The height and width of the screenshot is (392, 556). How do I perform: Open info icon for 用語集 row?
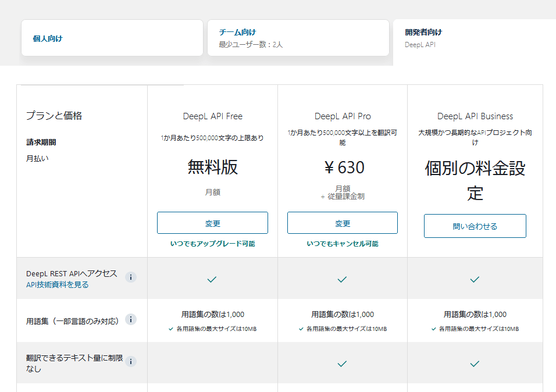(x=131, y=319)
